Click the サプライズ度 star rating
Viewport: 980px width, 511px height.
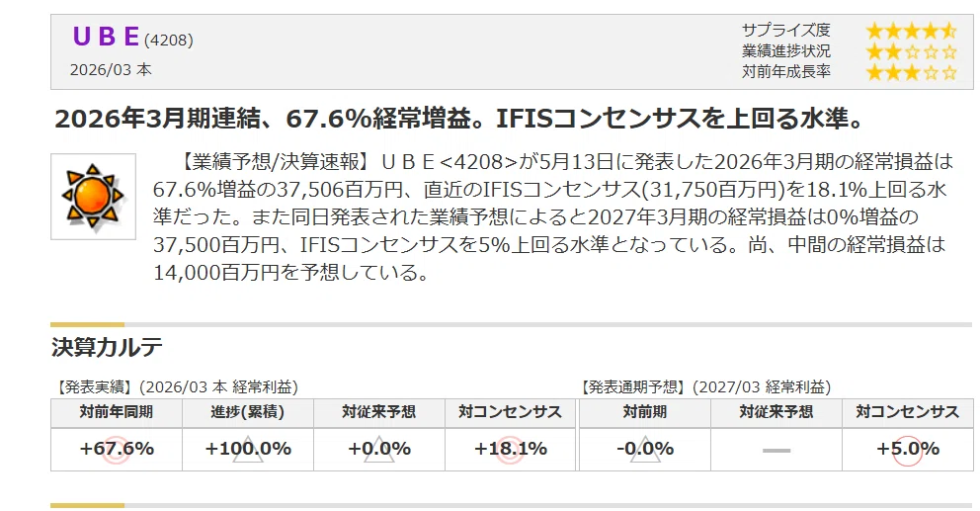(x=911, y=30)
